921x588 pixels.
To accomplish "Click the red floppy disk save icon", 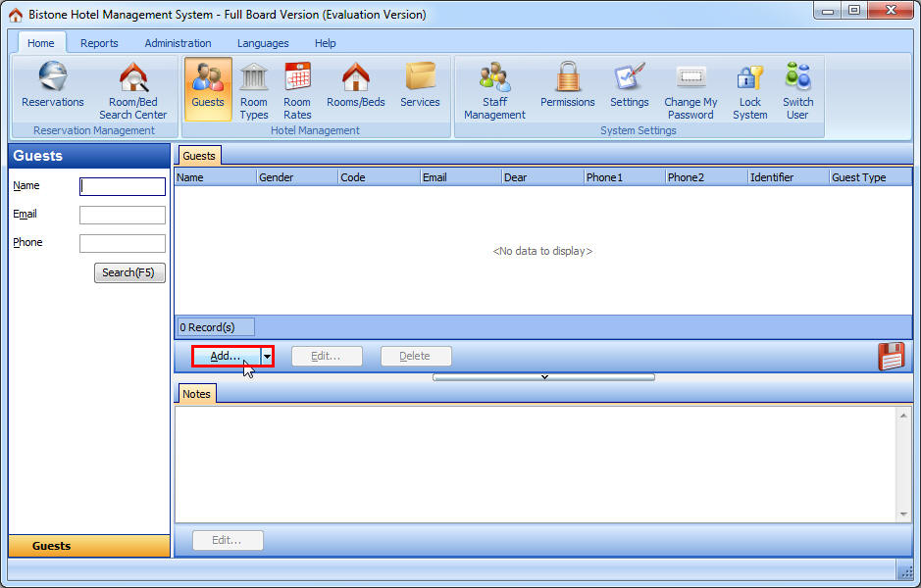I will click(891, 357).
